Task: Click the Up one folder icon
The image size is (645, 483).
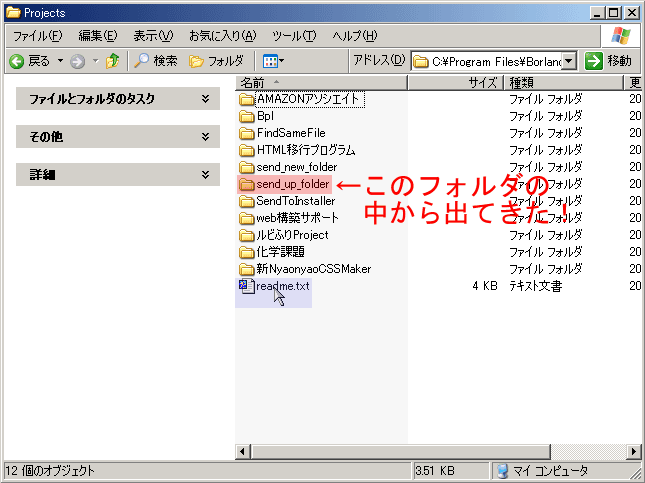Action: pos(113,61)
